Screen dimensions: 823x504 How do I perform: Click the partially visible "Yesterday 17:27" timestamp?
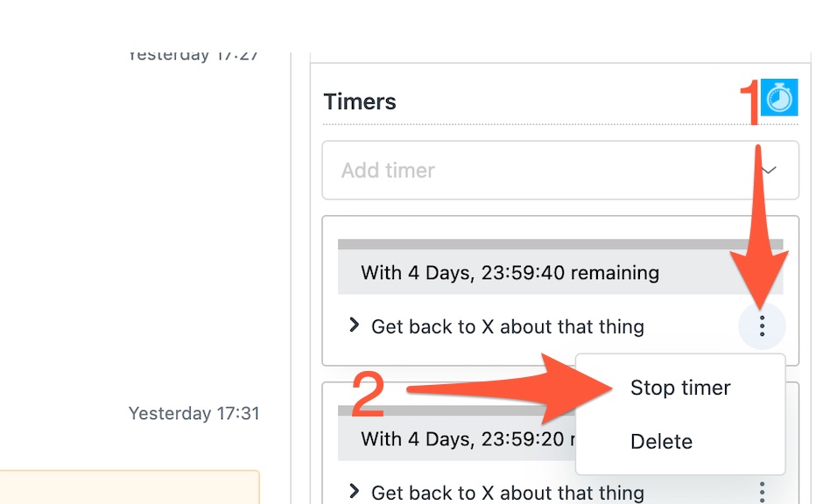194,57
